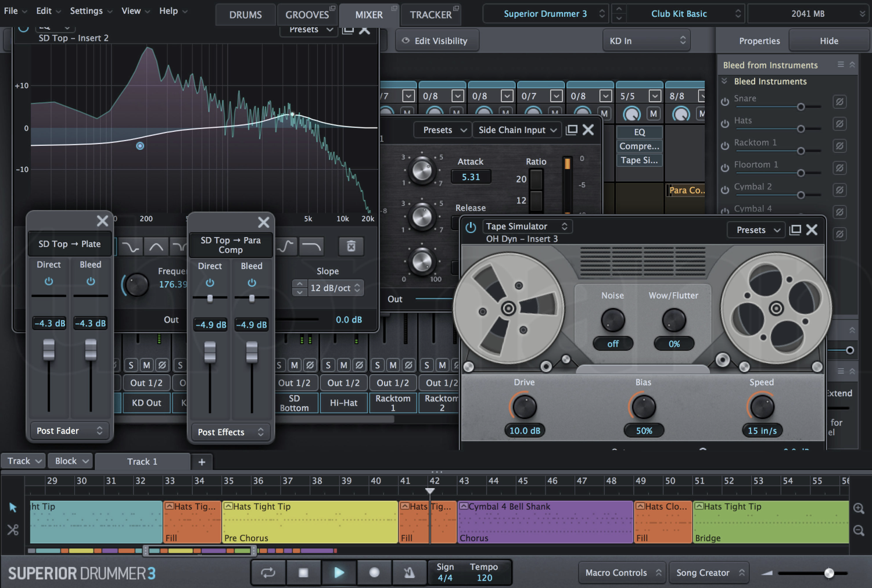Image resolution: width=872 pixels, height=588 pixels.
Task: Mute the Hi-Hat mixer channel
Action: point(343,365)
